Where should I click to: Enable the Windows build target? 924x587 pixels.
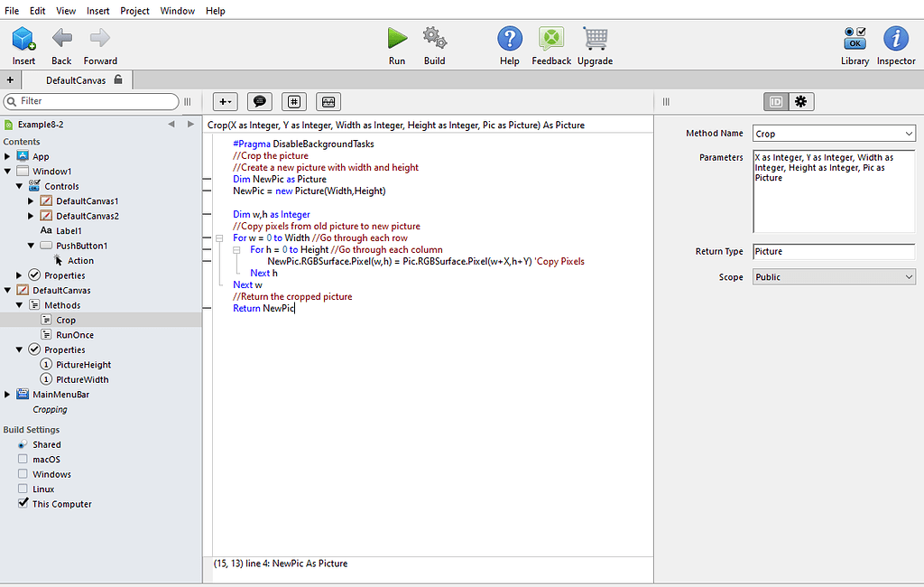[x=22, y=473]
